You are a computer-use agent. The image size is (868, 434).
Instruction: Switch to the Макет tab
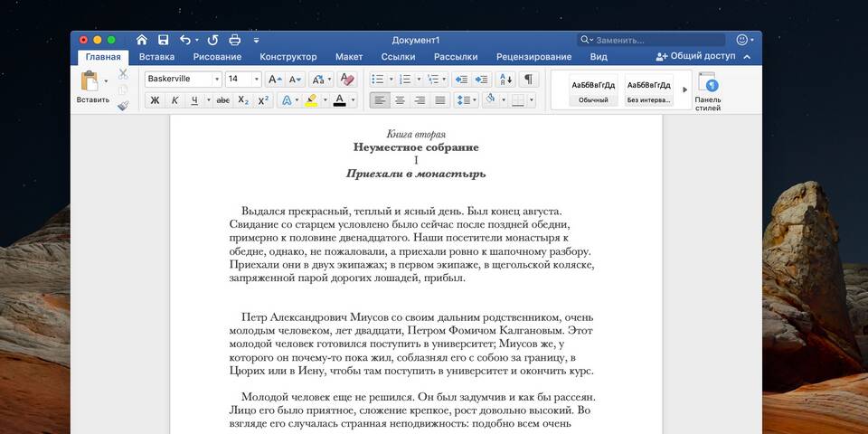tap(349, 56)
